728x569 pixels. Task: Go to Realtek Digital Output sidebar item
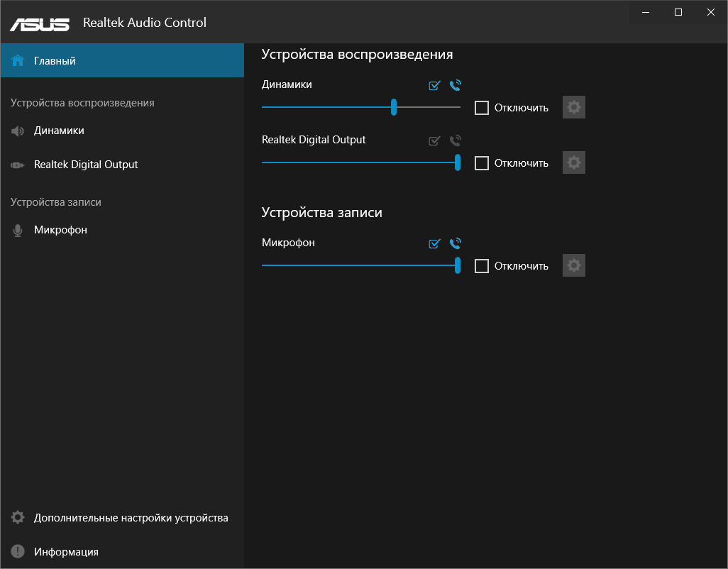click(86, 165)
